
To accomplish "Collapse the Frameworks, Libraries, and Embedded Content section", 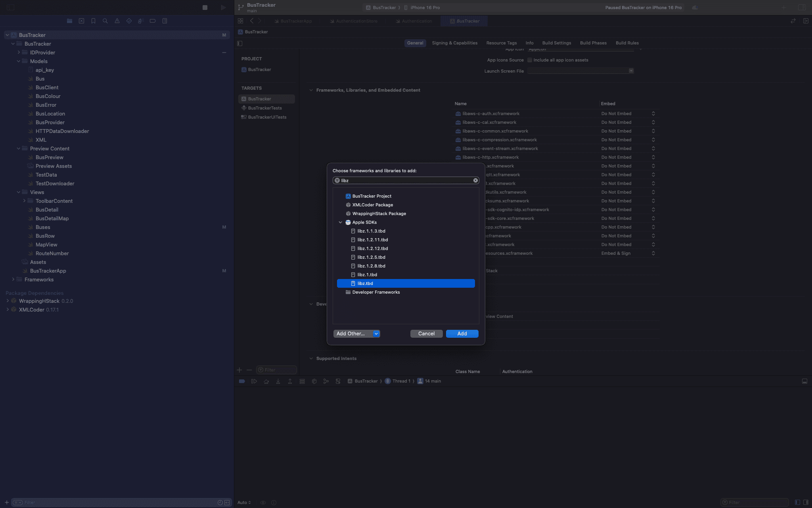I will 311,90.
